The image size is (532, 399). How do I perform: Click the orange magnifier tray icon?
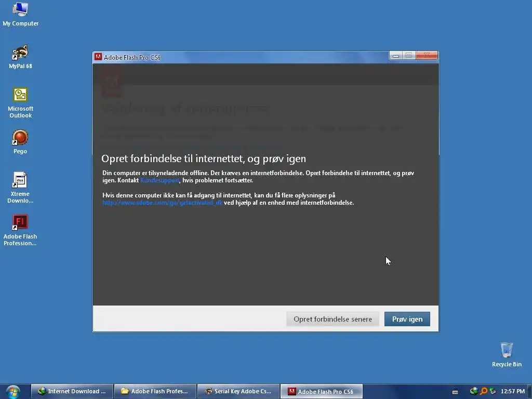484,391
